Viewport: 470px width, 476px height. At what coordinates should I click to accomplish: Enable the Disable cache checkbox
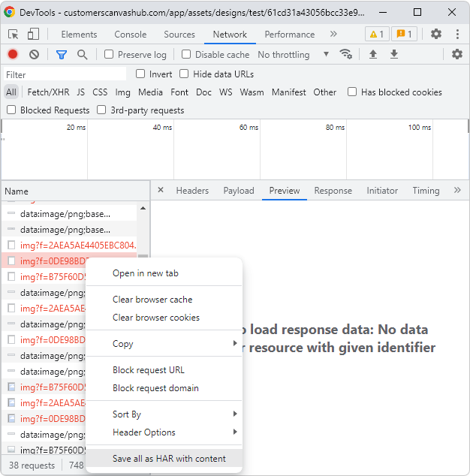[185, 54]
